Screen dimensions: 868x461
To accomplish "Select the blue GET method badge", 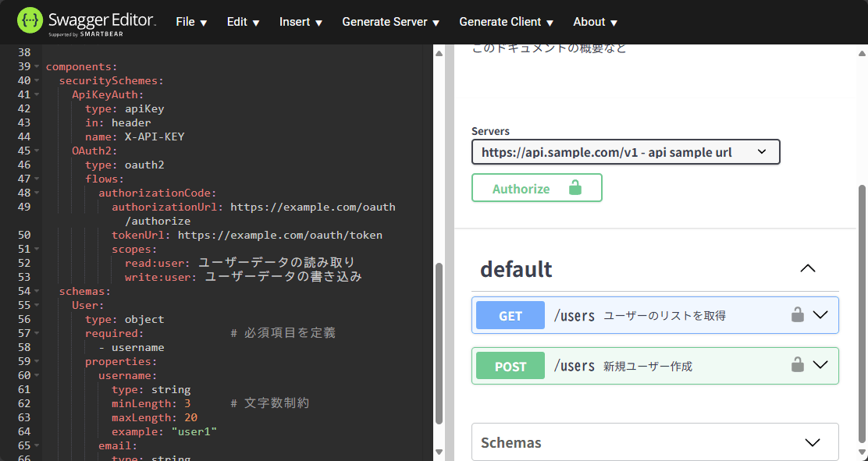I will point(510,314).
